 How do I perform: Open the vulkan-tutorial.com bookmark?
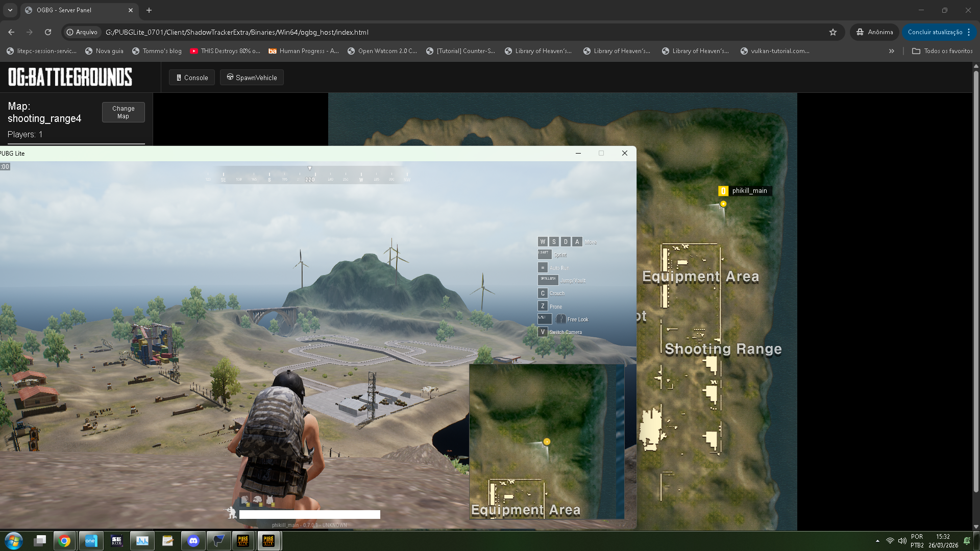775,51
